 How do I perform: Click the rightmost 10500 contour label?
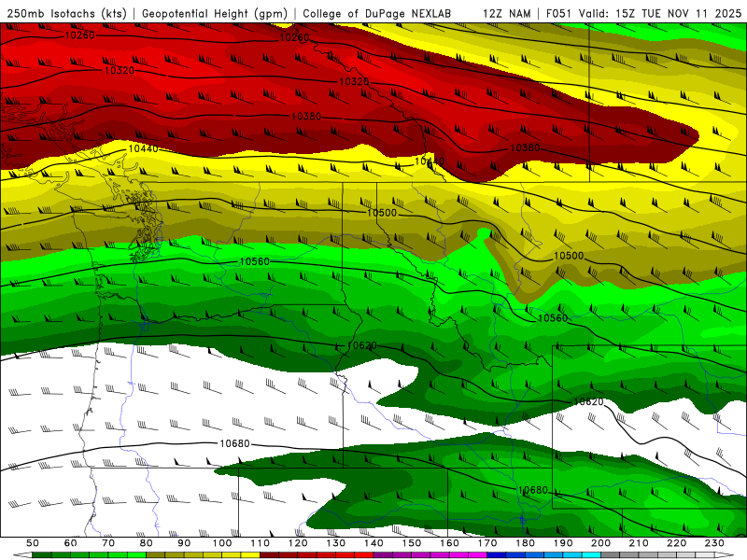pos(569,256)
